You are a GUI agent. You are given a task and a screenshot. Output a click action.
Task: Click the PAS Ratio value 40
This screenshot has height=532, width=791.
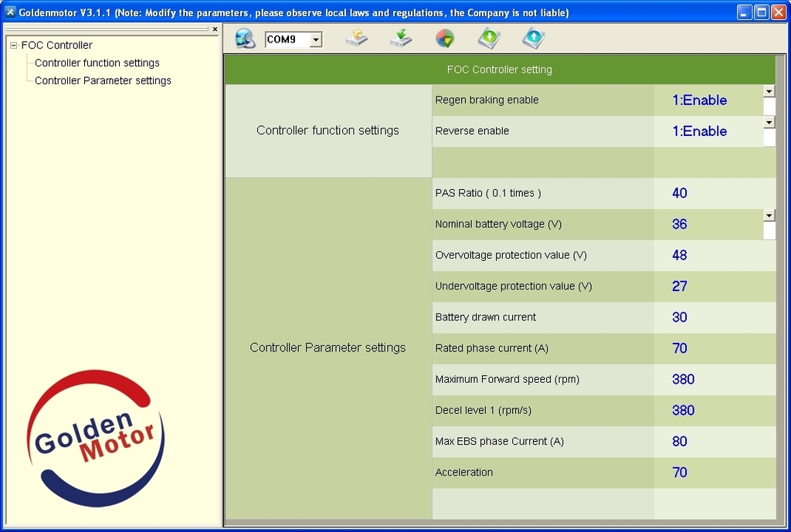tap(680, 193)
